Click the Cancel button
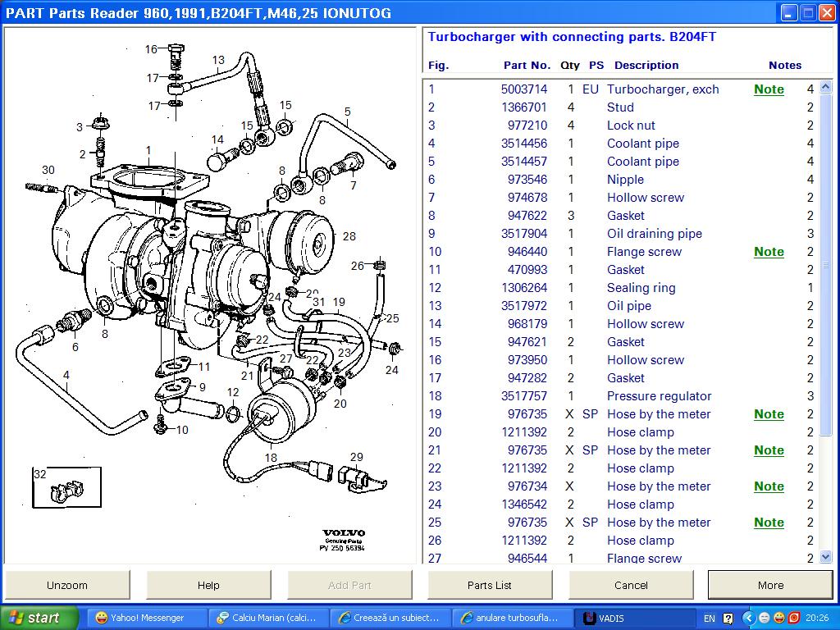Image resolution: width=840 pixels, height=630 pixels. (631, 585)
